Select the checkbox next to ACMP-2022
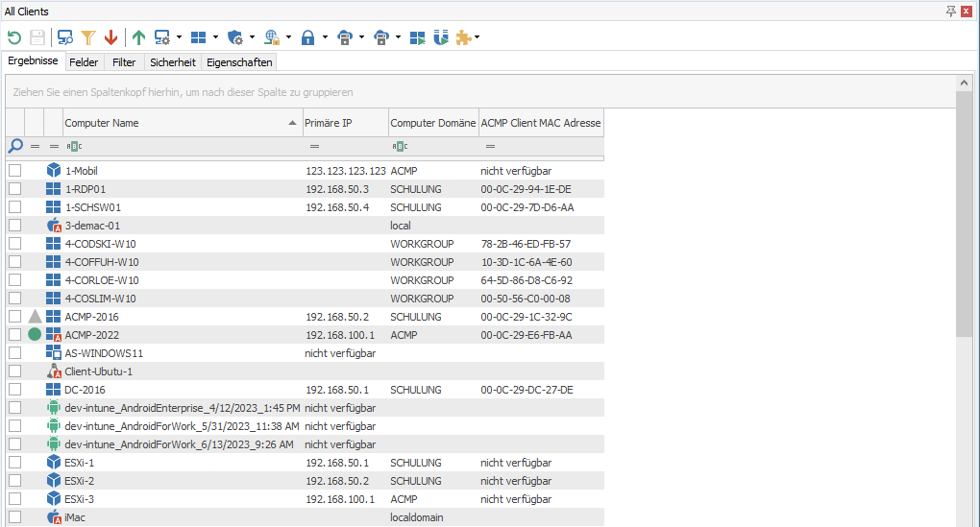The width and height of the screenshot is (980, 527). click(14, 335)
